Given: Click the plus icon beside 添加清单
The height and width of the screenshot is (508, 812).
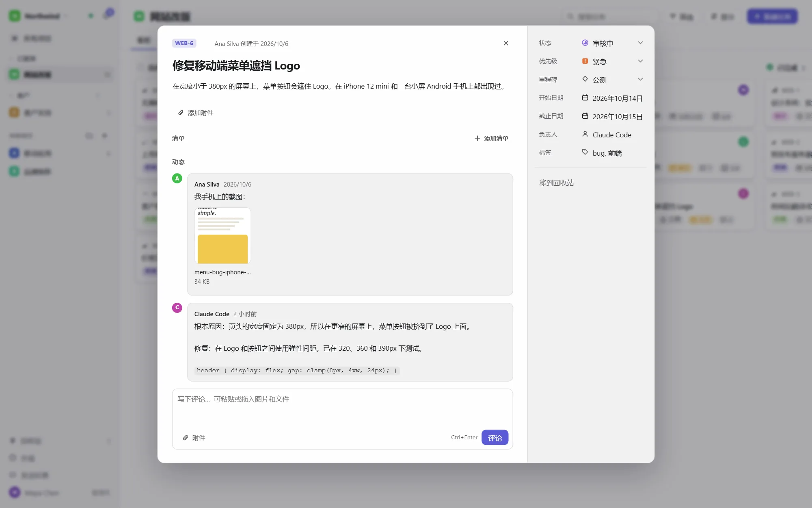Looking at the screenshot, I should click(477, 138).
